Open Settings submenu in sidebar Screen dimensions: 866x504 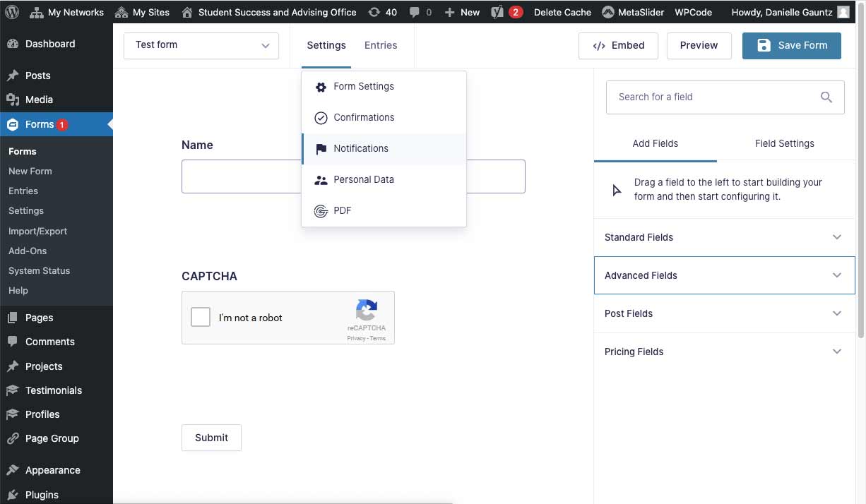[26, 210]
